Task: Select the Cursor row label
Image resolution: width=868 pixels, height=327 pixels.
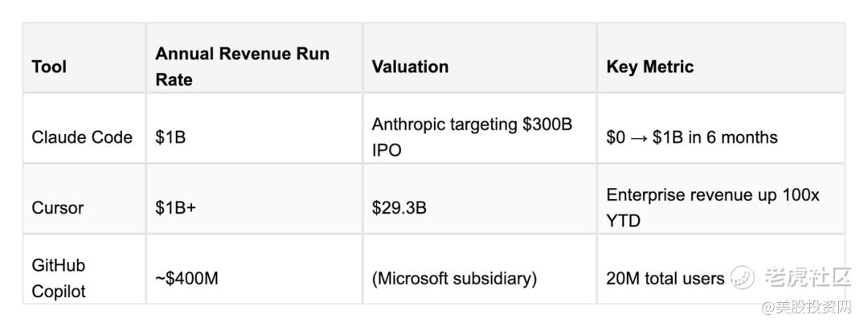Action: tap(58, 208)
